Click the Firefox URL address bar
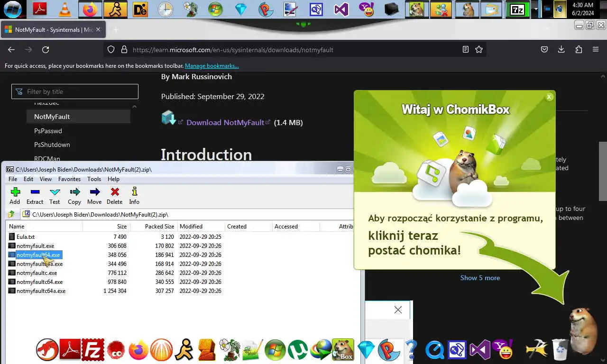 coord(294,49)
